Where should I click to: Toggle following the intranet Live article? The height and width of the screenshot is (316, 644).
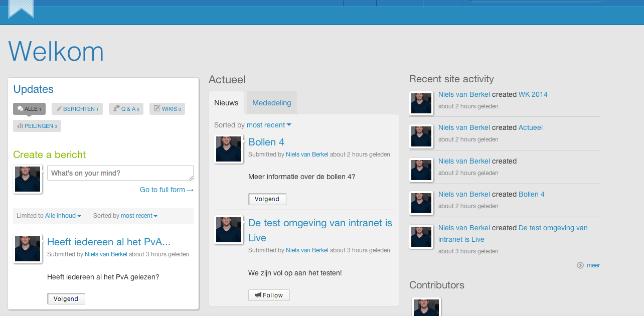[x=269, y=295]
